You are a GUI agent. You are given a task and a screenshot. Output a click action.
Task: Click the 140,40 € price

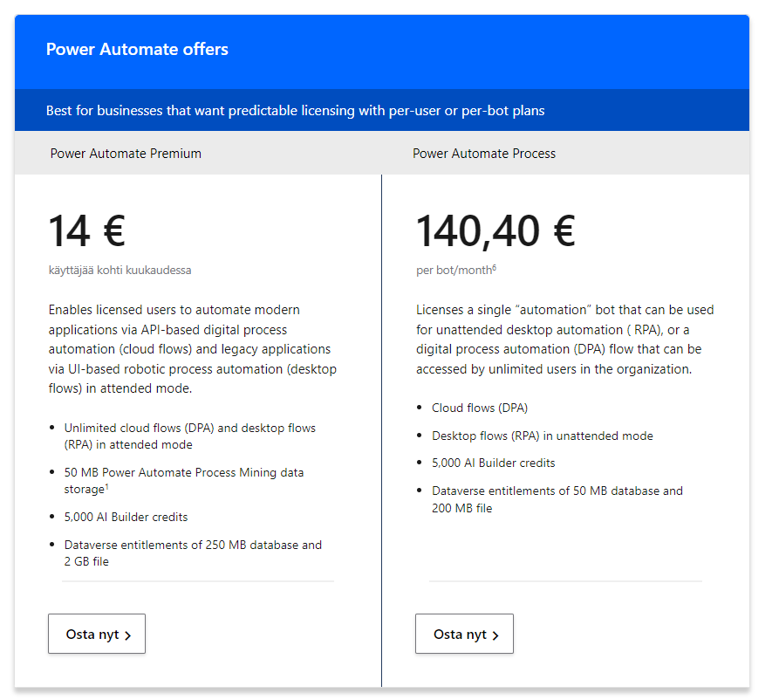(x=495, y=231)
